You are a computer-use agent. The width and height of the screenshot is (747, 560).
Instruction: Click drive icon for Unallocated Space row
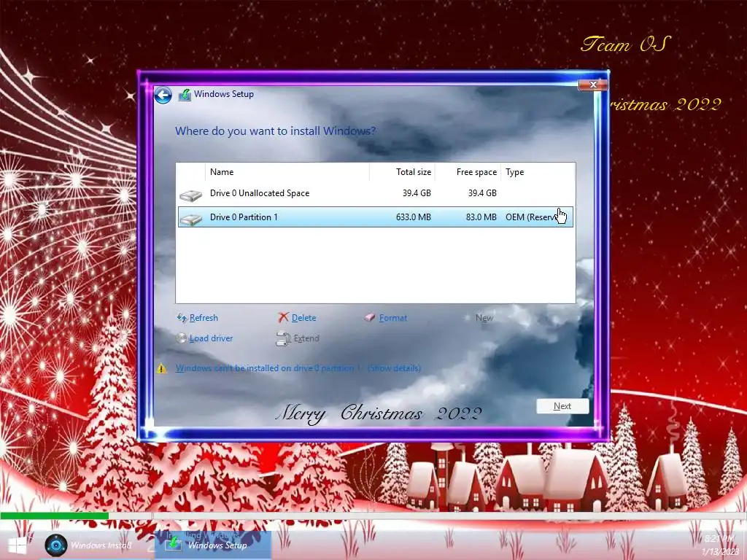coord(190,195)
